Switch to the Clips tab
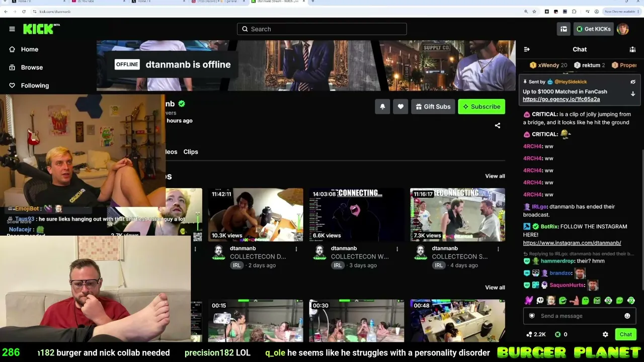Viewport: 644px width, 362px height. point(191,152)
